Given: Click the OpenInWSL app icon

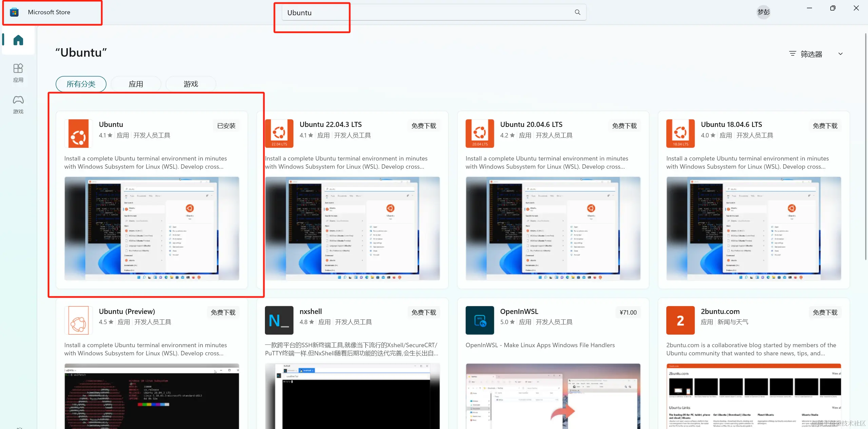Looking at the screenshot, I should pos(480,320).
